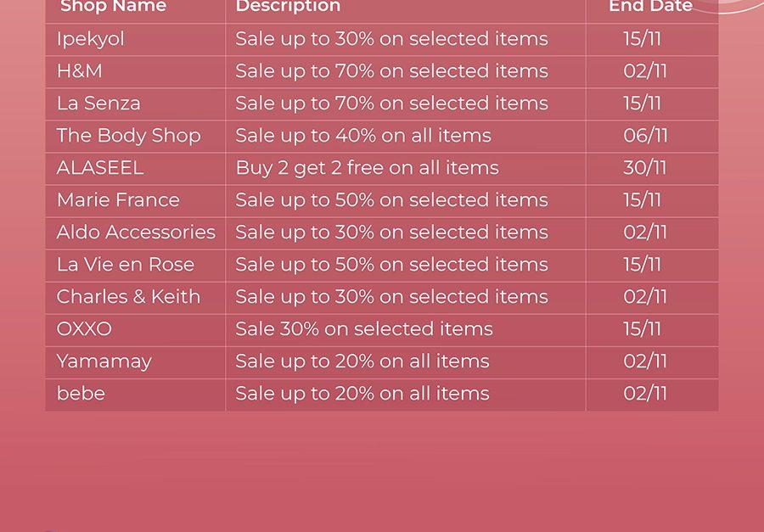The image size is (764, 532).
Task: Click the Ipekyol shop name
Action: (x=91, y=40)
